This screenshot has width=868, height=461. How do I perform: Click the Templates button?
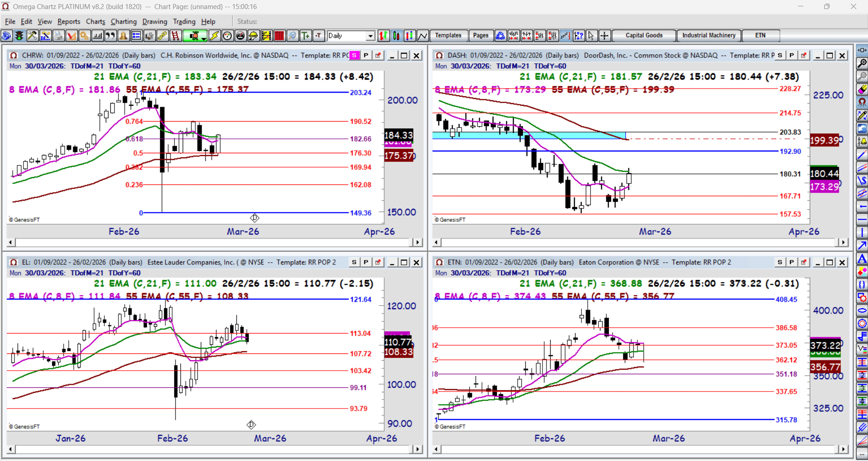tap(448, 35)
